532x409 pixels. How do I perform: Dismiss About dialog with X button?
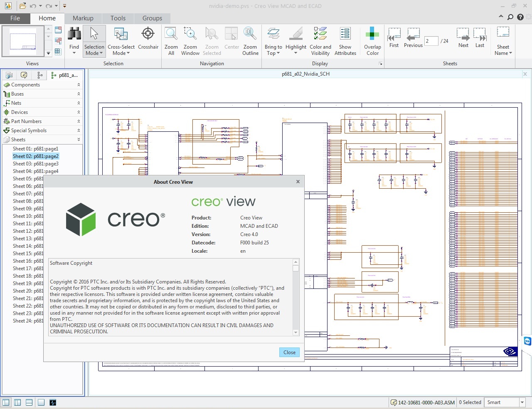coord(298,182)
